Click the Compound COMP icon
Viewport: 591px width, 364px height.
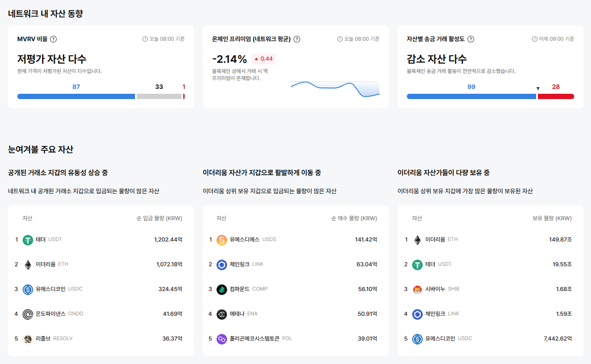point(222,289)
